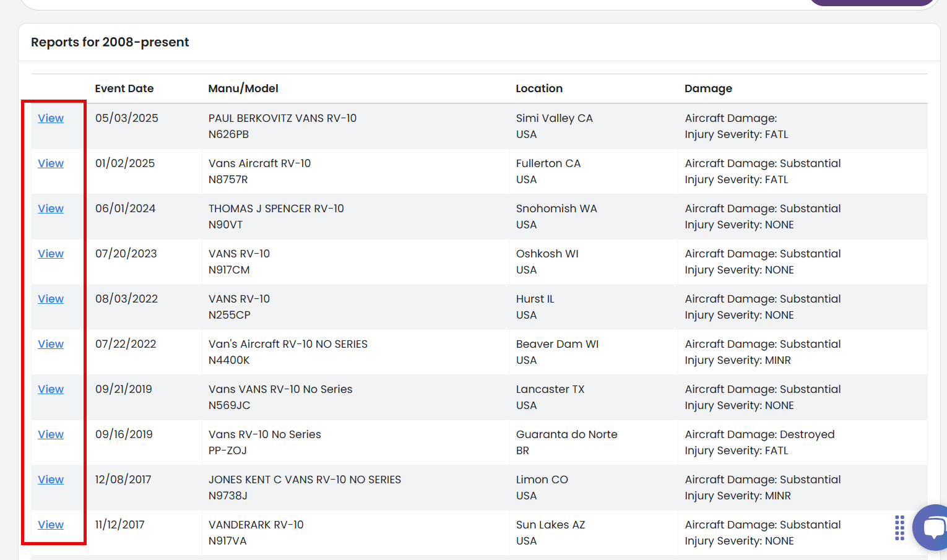947x560 pixels.
Task: Click the 11/12/2017 event date cell
Action: (120, 525)
